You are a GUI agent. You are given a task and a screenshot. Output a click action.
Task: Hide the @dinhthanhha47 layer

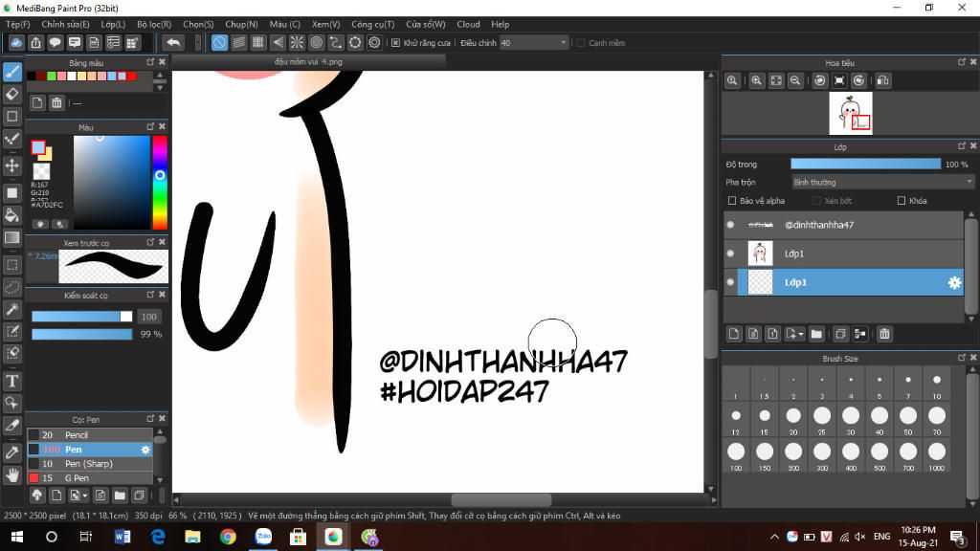(730, 225)
